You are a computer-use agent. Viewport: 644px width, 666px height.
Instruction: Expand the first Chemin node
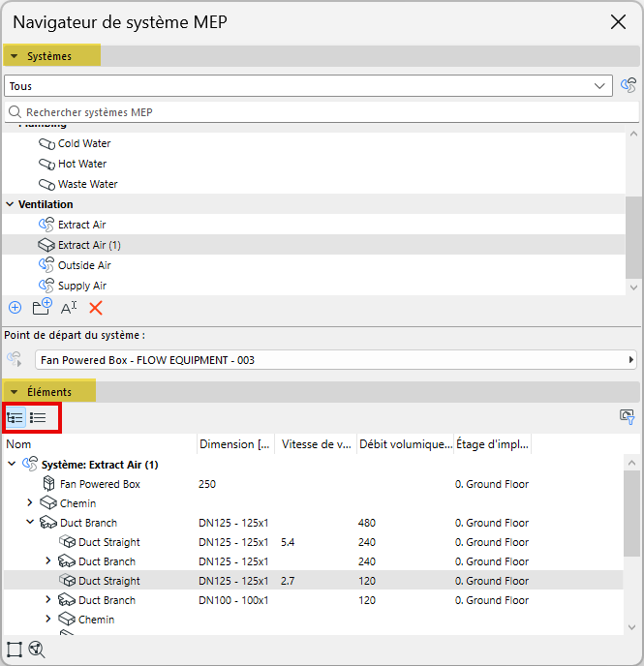coord(30,503)
